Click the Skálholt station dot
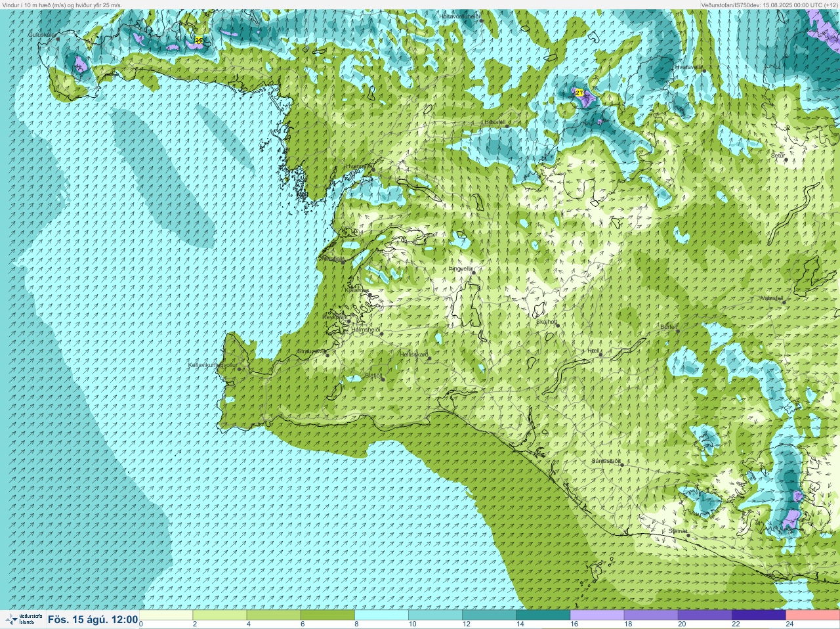Image resolution: width=840 pixels, height=629 pixels. tap(557, 325)
